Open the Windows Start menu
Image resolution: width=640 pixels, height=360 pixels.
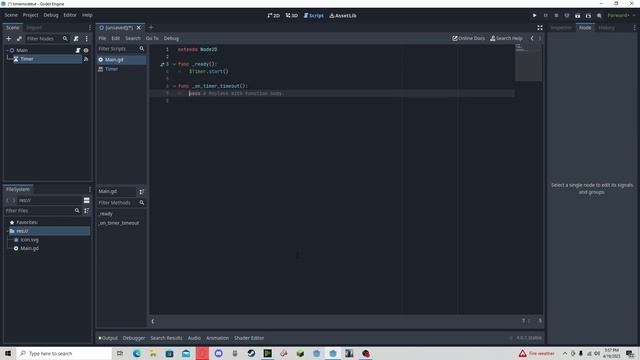pos(8,353)
